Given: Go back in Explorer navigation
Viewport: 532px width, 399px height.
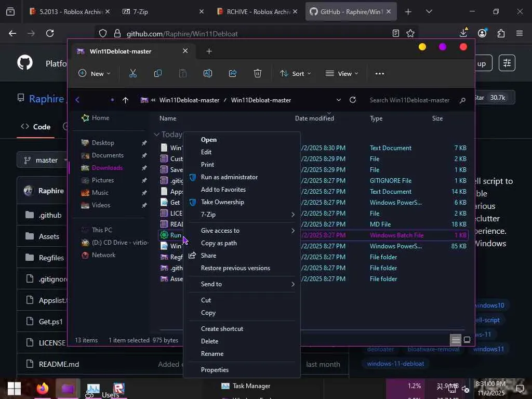Looking at the screenshot, I should pos(77,100).
